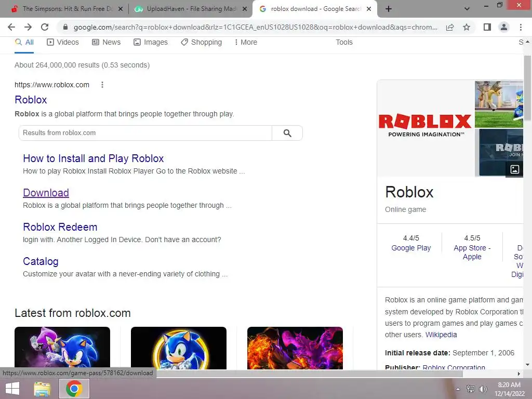Click the About 264,000,000 results text
Screen dimensions: 532x399
[82, 65]
